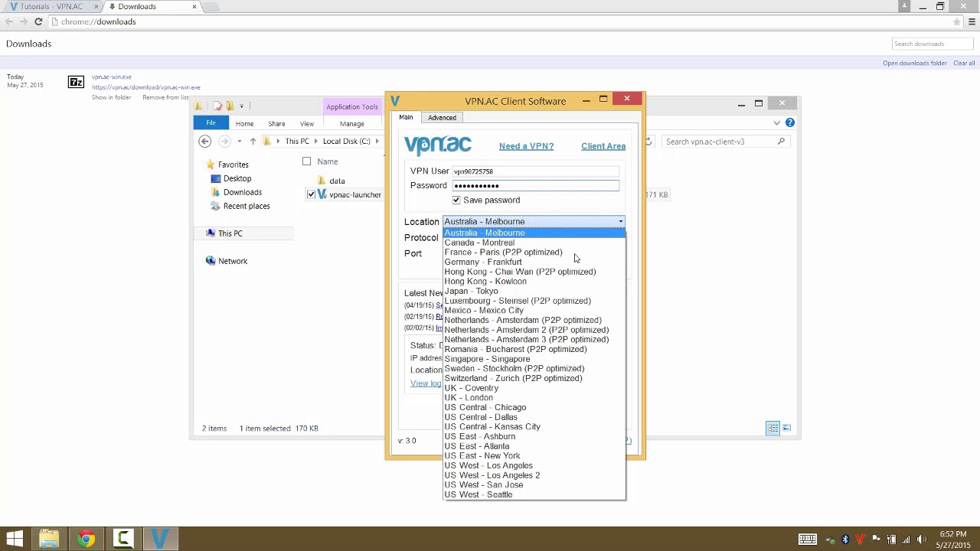
Task: Click the Action Center flag tray icon
Action: 876,540
